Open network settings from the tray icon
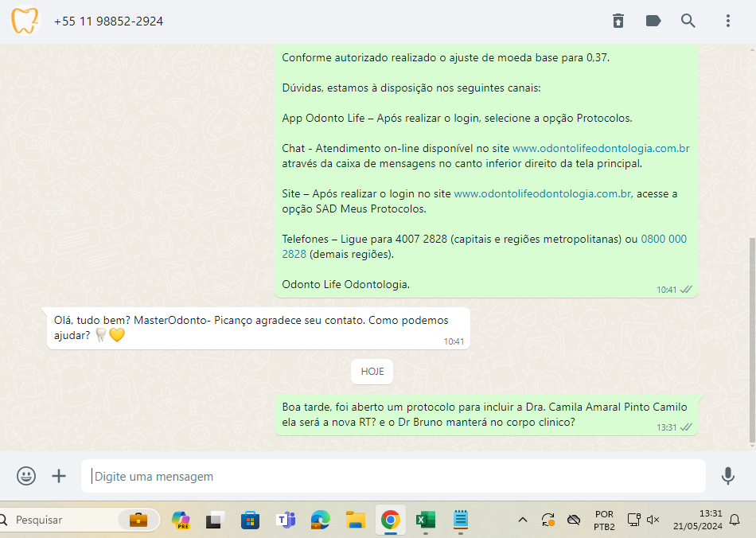This screenshot has width=756, height=538. tap(633, 520)
